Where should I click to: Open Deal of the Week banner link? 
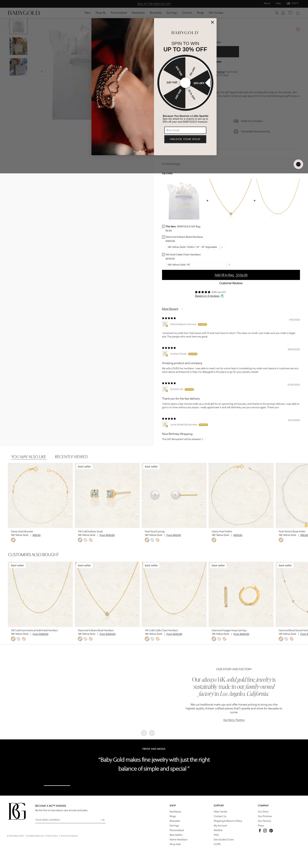(x=154, y=4)
